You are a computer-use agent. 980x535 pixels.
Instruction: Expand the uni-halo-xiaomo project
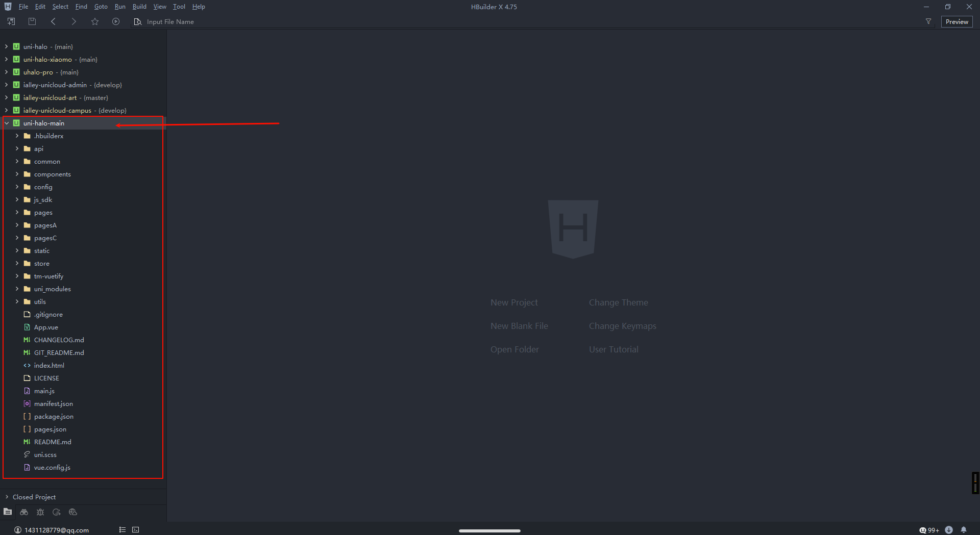(x=6, y=59)
